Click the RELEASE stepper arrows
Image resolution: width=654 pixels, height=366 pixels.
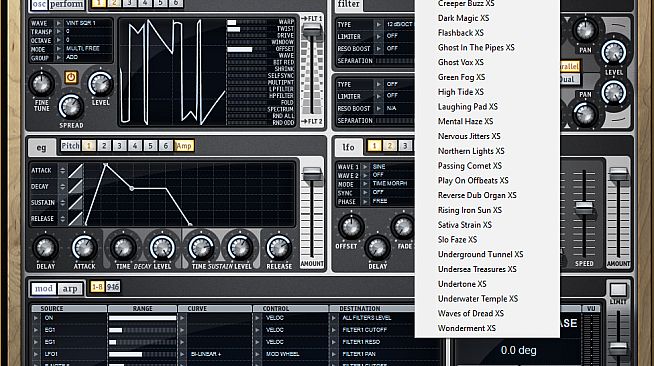pos(63,218)
